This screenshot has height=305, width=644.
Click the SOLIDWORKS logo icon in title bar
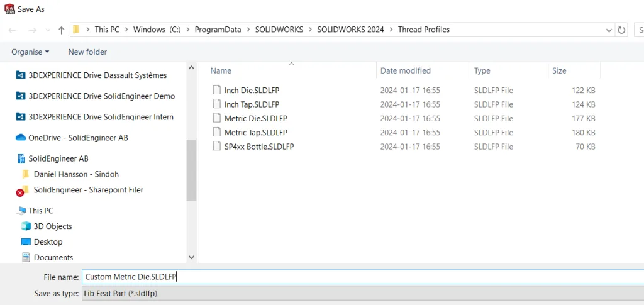click(x=9, y=9)
